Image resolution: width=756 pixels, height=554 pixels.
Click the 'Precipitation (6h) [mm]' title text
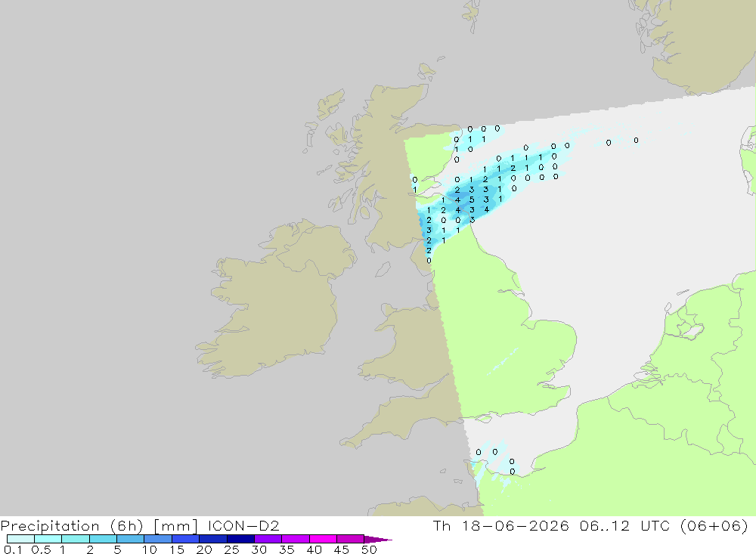click(x=99, y=526)
